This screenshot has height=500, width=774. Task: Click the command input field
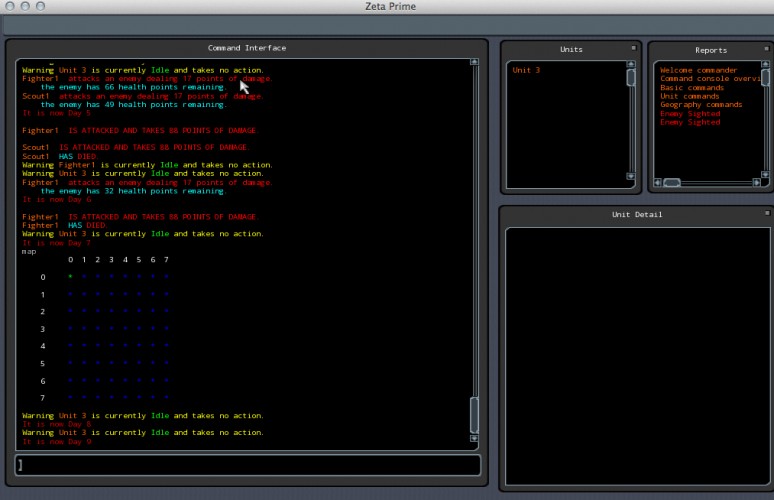click(x=248, y=465)
